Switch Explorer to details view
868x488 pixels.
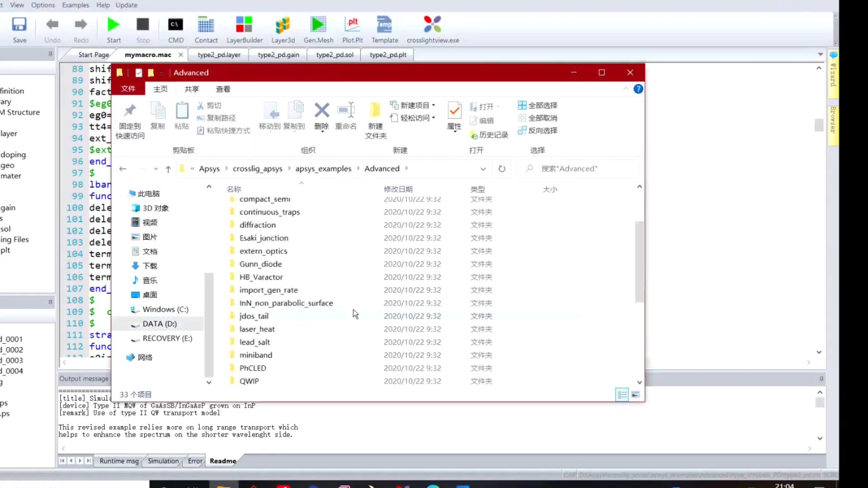622,394
